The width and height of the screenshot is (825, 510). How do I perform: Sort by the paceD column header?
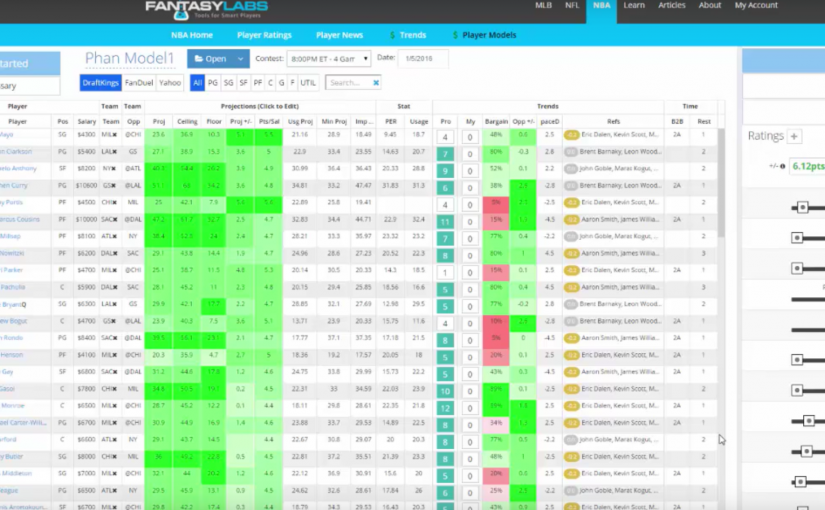tap(550, 122)
